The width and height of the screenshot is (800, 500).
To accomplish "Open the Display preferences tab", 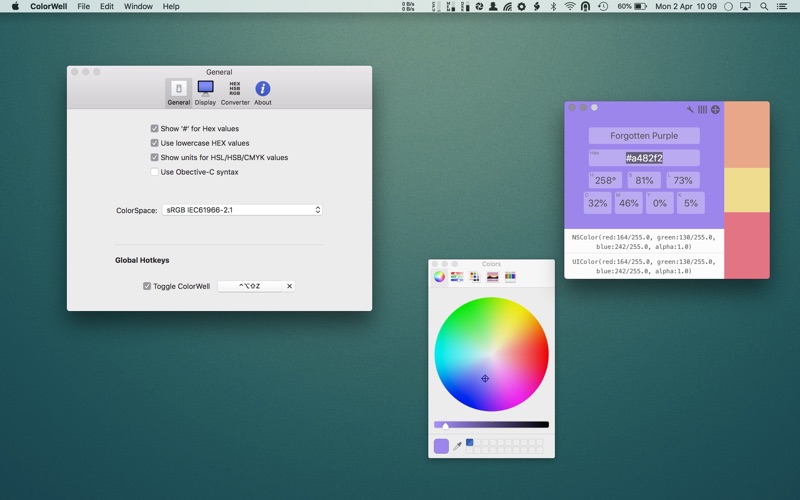I will [205, 93].
